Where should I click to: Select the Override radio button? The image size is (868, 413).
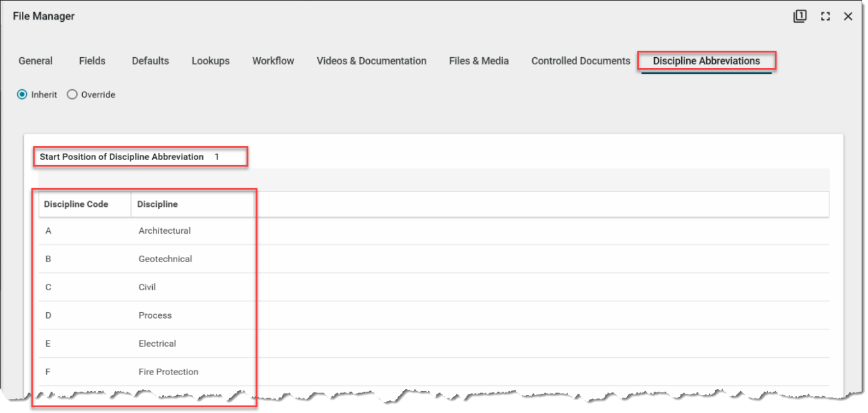click(72, 94)
